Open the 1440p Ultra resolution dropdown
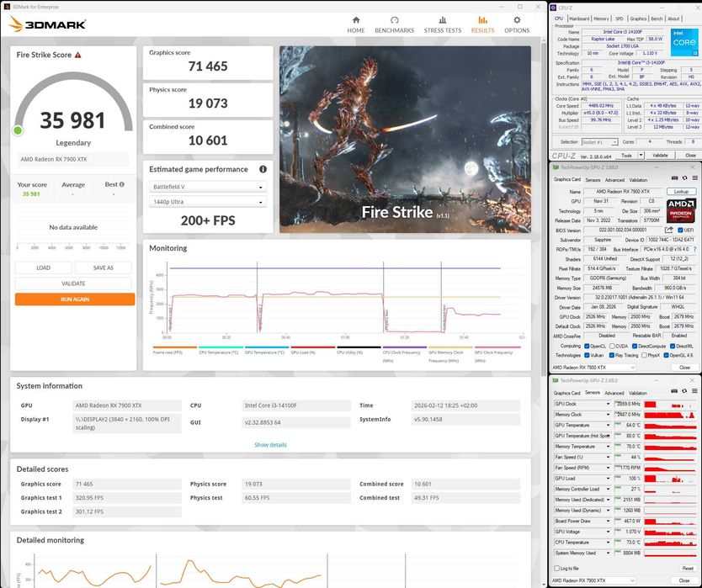This screenshot has width=702, height=588. click(x=208, y=202)
